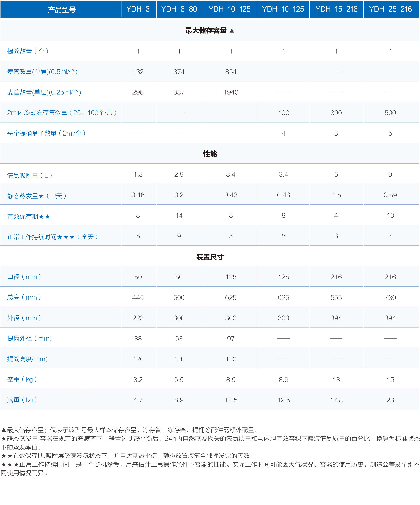Click the value 837 in 0.25ml row

point(179,92)
